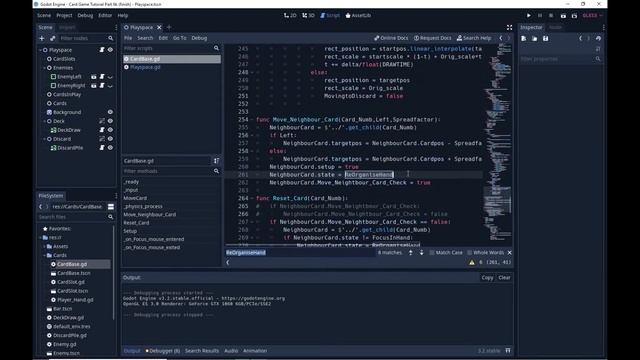Switch to the Script workspace

(330, 16)
